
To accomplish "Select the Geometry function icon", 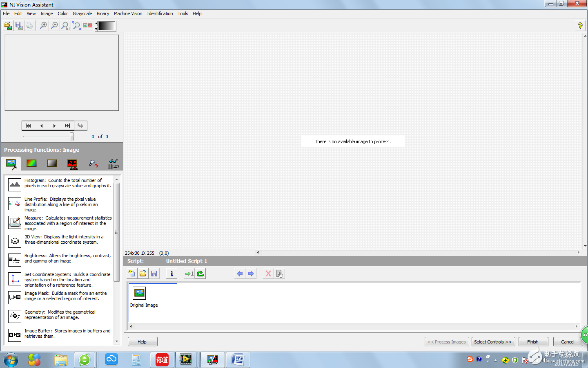I will (x=15, y=316).
